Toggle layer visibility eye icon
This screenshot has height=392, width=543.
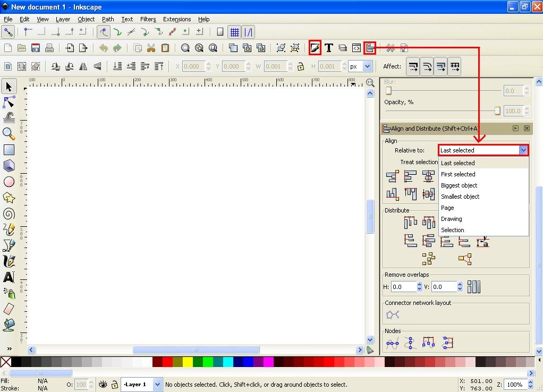pyautogui.click(x=103, y=385)
